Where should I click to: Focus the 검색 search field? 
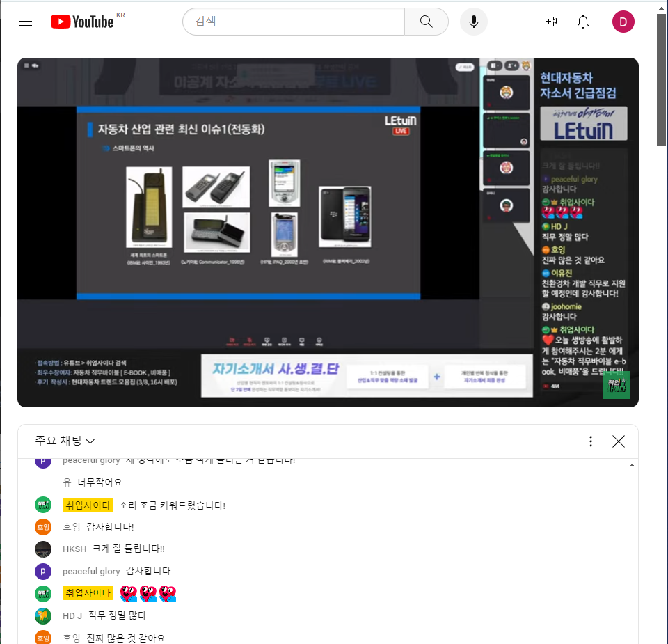(294, 22)
